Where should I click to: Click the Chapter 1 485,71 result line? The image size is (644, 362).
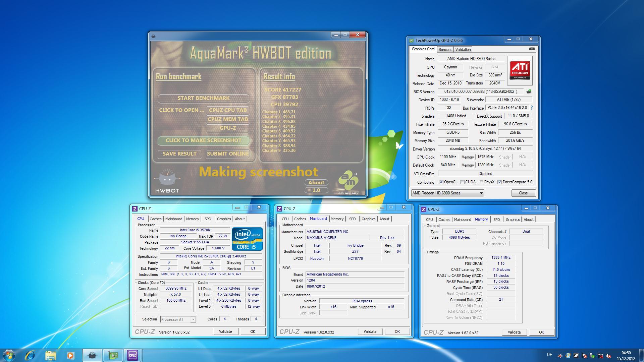point(279,112)
